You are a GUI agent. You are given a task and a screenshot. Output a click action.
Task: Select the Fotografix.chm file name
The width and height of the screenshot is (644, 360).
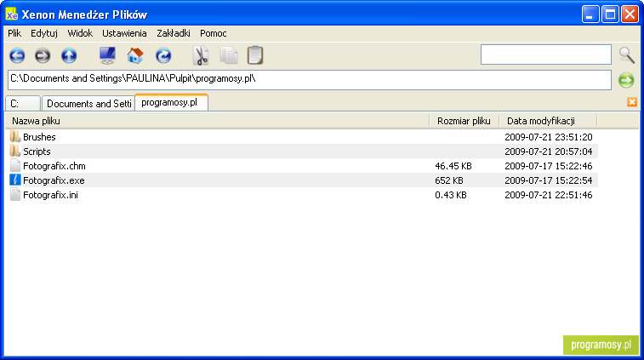(54, 166)
